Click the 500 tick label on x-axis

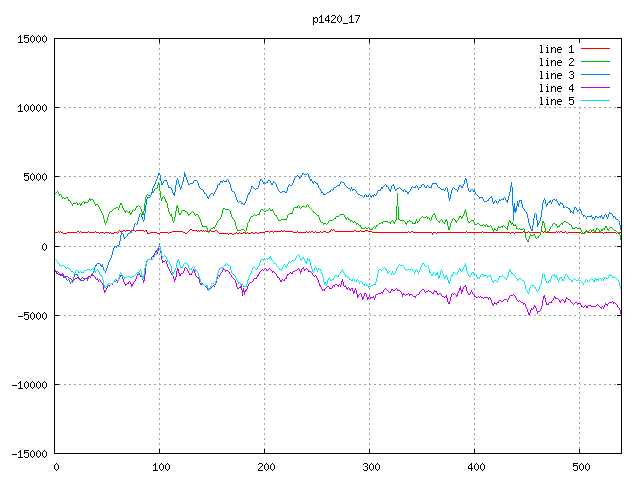(579, 467)
